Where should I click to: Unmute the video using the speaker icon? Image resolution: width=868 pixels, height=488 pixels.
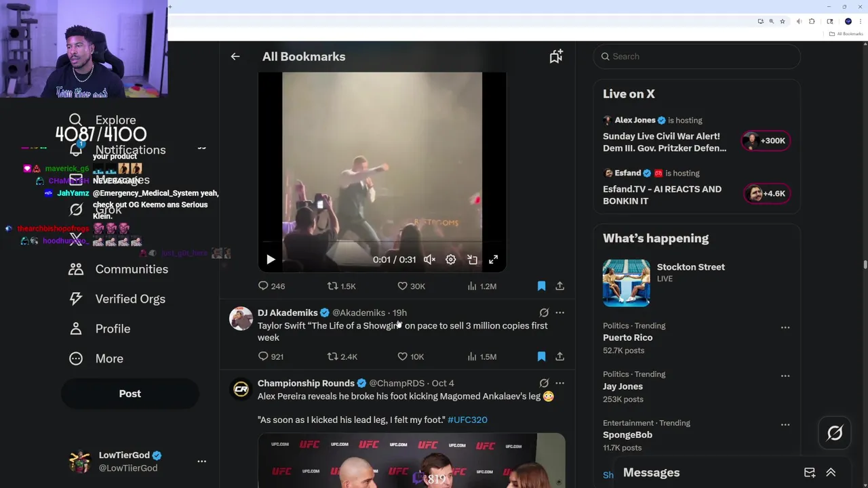430,260
